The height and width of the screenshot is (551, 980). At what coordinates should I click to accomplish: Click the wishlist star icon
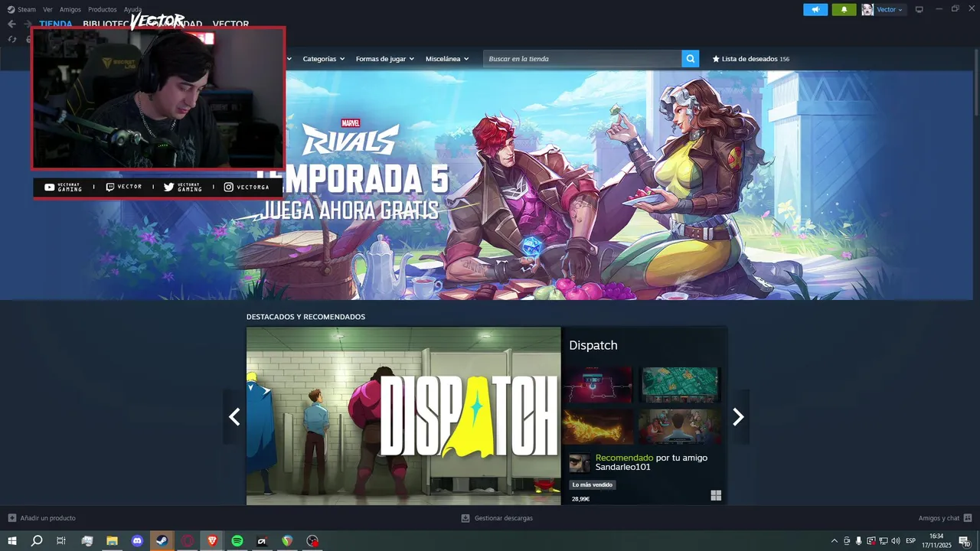(716, 59)
